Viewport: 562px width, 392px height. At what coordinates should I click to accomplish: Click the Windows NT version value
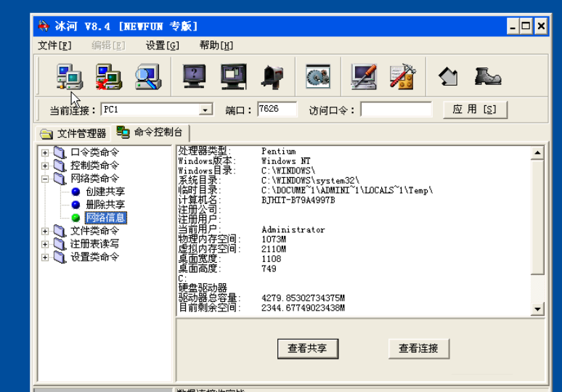coord(286,161)
